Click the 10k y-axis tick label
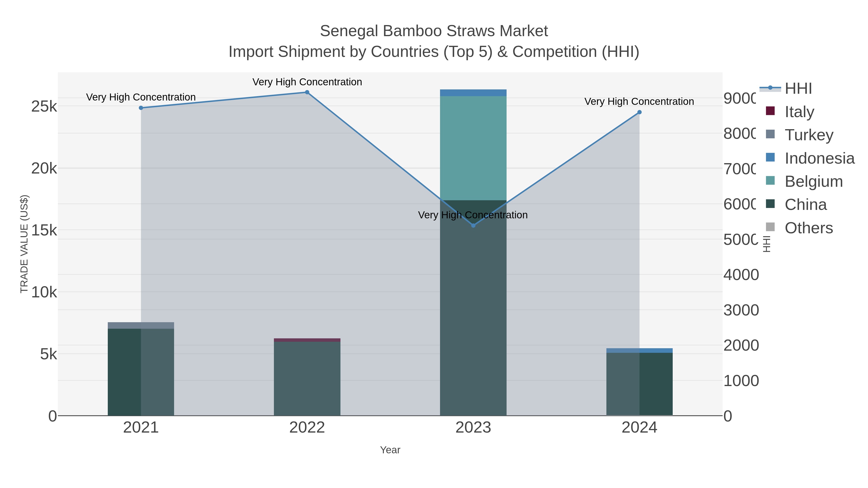This screenshot has width=868, height=488. (x=44, y=292)
